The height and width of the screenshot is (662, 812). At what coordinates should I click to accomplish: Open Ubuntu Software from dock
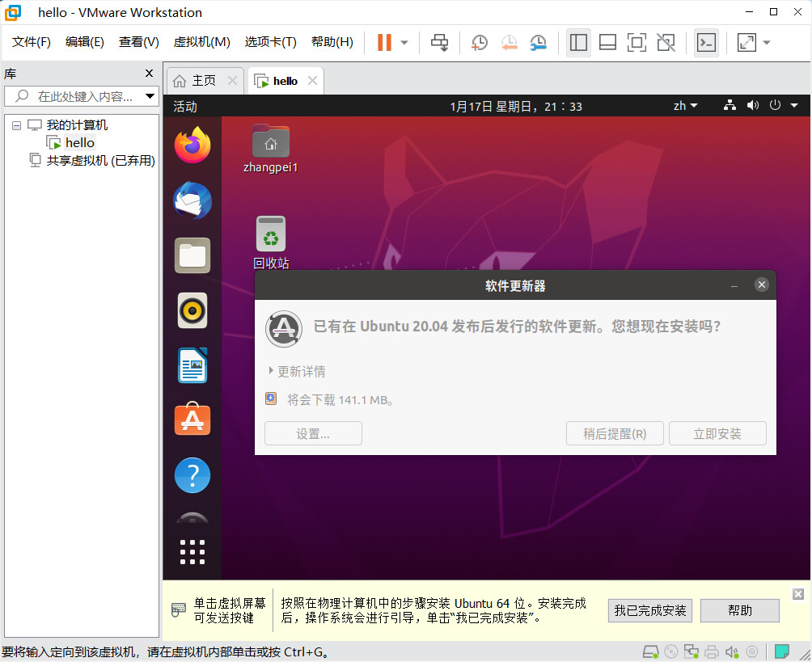(x=192, y=420)
